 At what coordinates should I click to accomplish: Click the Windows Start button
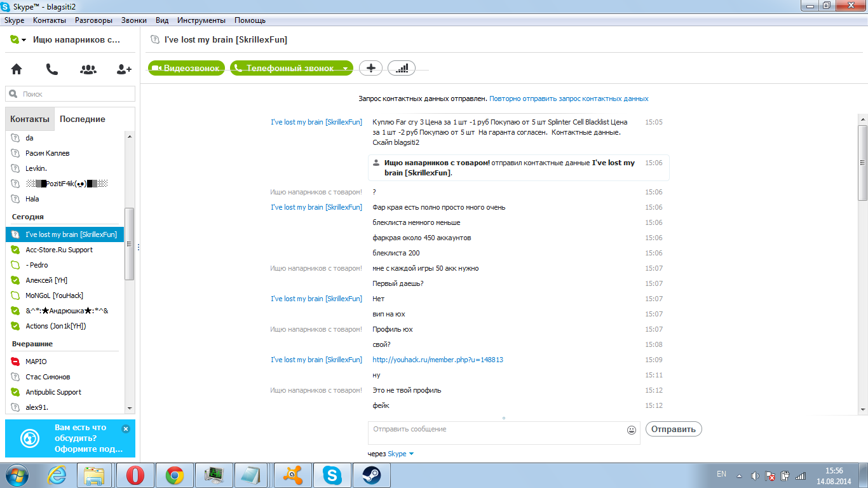coord(17,475)
